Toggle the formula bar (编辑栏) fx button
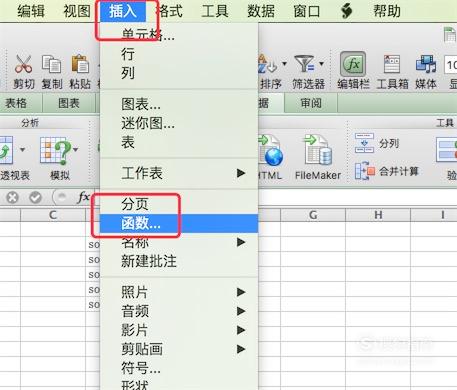Screen dimensions: 457x390 353,64
